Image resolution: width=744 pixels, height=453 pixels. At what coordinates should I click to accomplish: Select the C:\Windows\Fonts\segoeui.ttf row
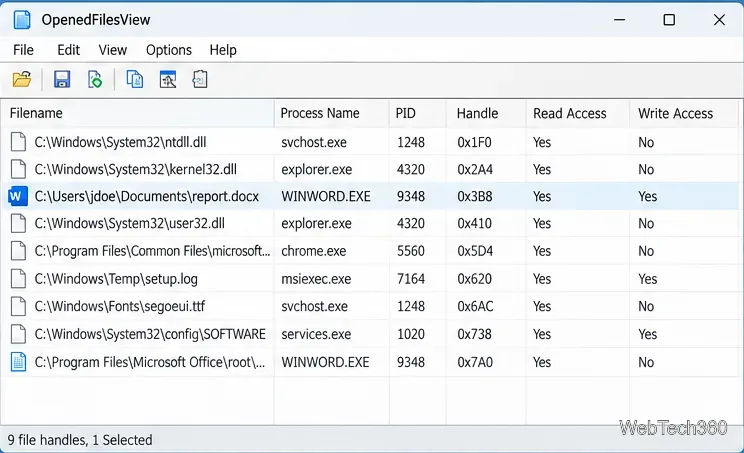[370, 306]
